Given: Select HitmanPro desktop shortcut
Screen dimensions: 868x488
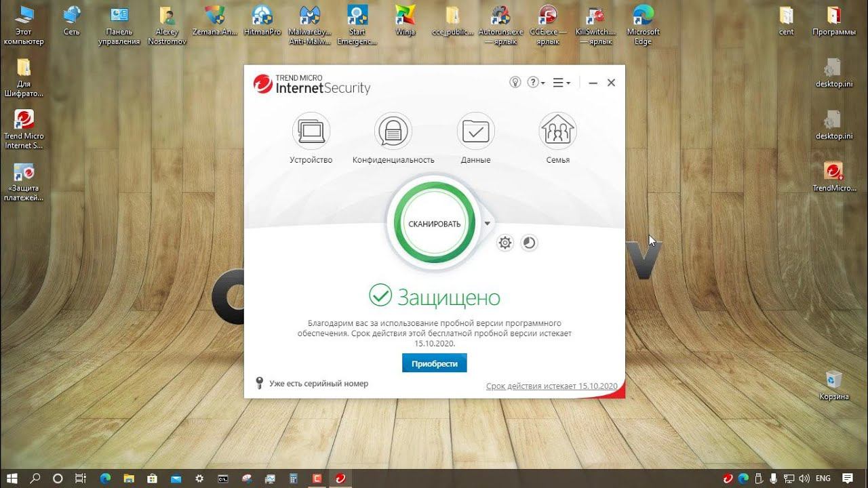Looking at the screenshot, I should [262, 20].
